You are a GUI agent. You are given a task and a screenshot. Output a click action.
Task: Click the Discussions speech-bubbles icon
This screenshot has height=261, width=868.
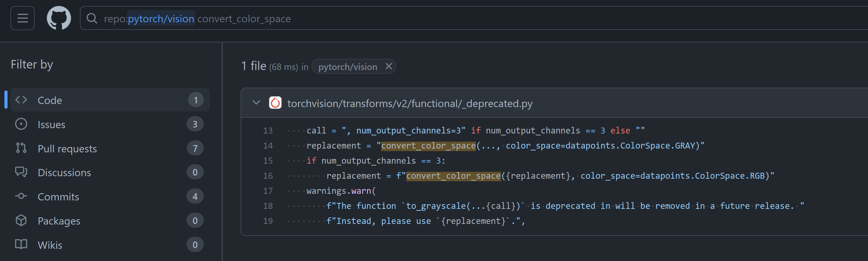click(21, 172)
